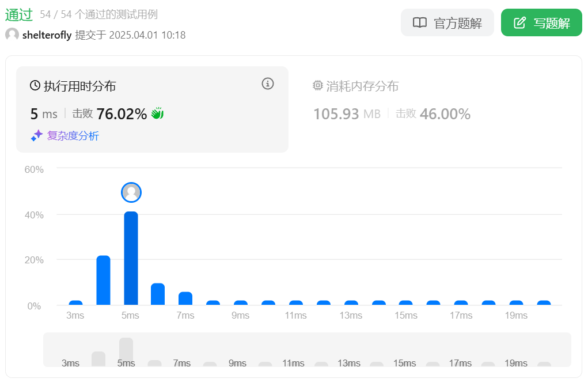This screenshot has width=588, height=382.
Task: Click the sparkle complexity analysis icon
Action: [x=37, y=135]
